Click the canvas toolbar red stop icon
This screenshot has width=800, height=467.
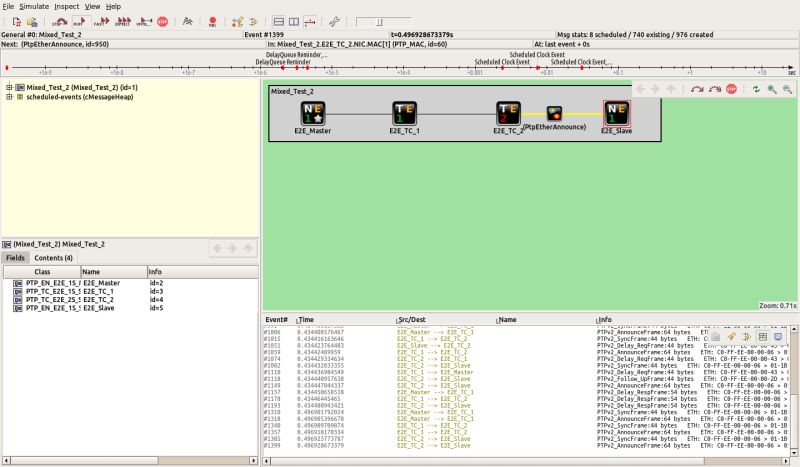(x=731, y=89)
